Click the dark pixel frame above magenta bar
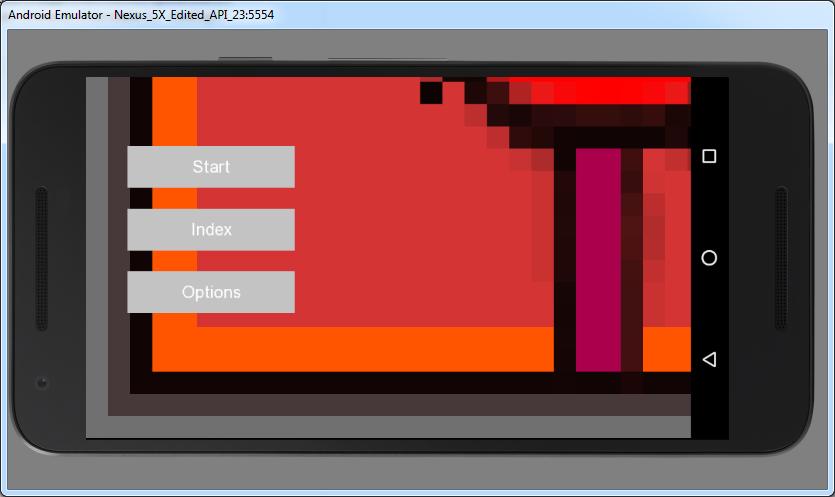This screenshot has width=835, height=497. pos(600,135)
